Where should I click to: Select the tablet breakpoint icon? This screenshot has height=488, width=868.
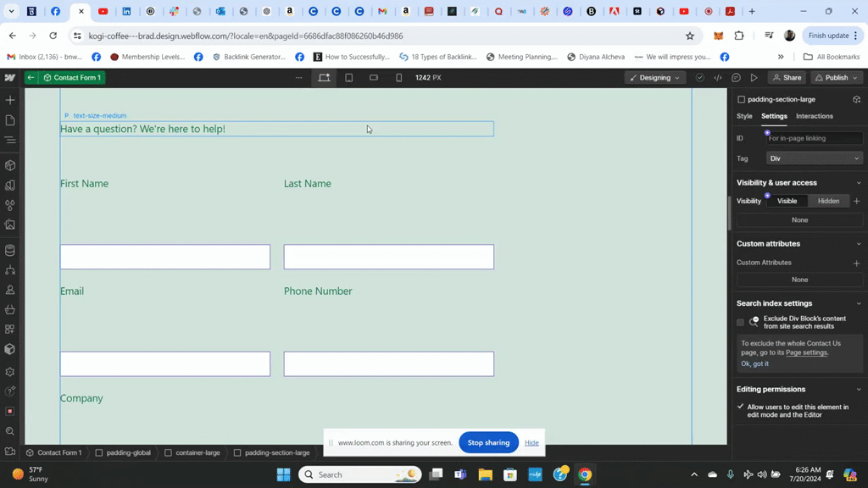(349, 78)
